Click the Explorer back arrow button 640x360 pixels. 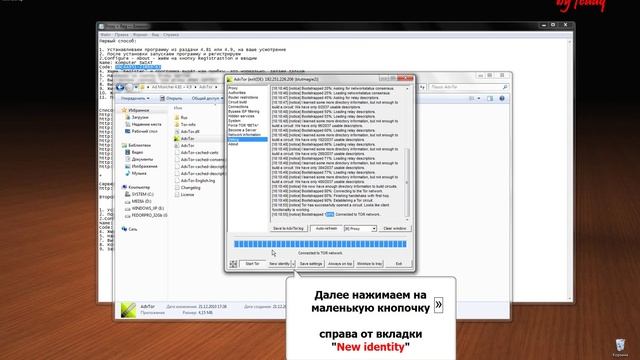[x=120, y=87]
